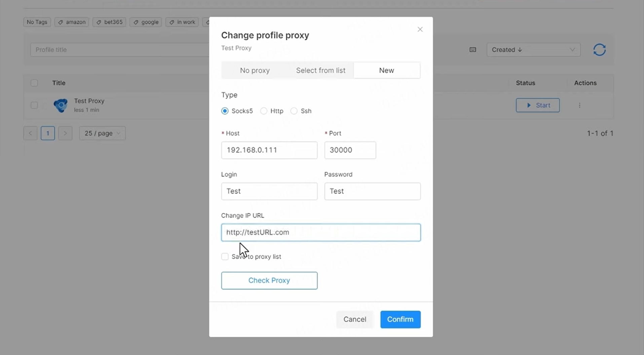The image size is (644, 355).
Task: Go to the next page arrow
Action: [65, 133]
